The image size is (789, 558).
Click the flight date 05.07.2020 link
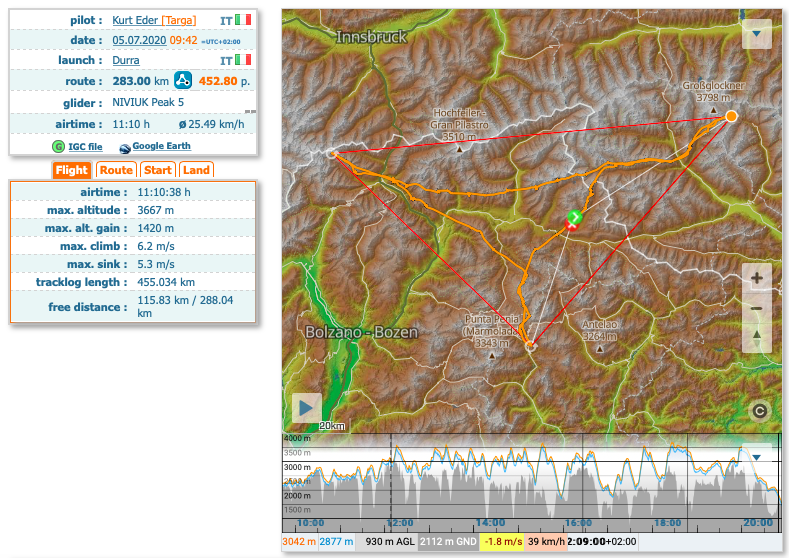point(139,40)
